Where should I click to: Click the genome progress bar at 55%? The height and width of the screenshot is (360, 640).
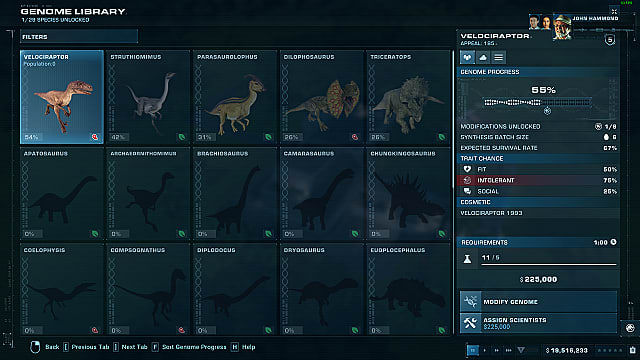pyautogui.click(x=538, y=102)
